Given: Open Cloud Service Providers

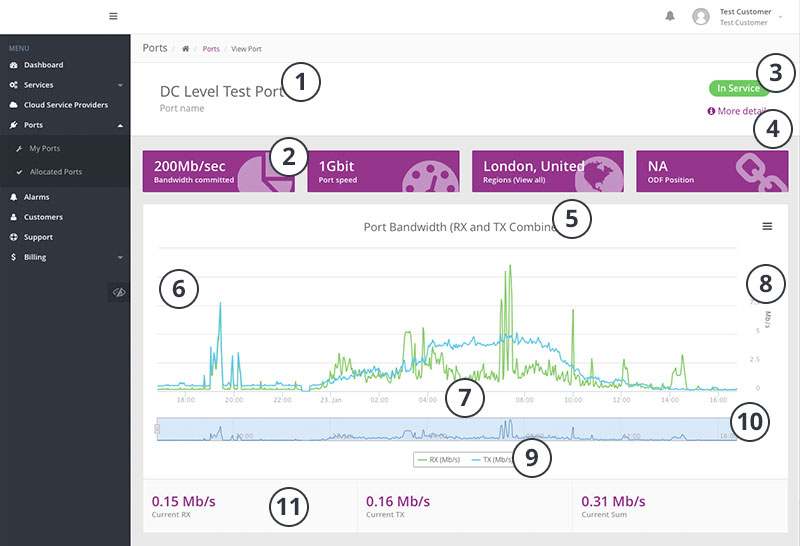Looking at the screenshot, I should pos(65,105).
